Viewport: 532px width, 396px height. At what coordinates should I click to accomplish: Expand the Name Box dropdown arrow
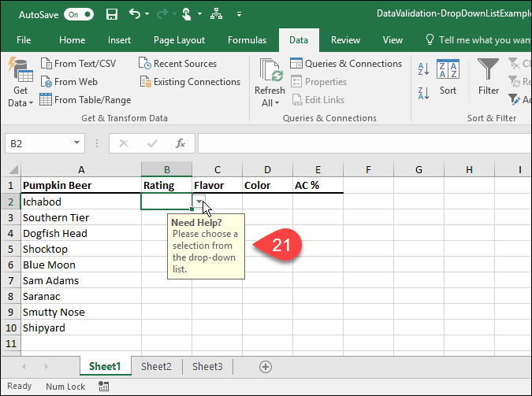click(x=77, y=142)
